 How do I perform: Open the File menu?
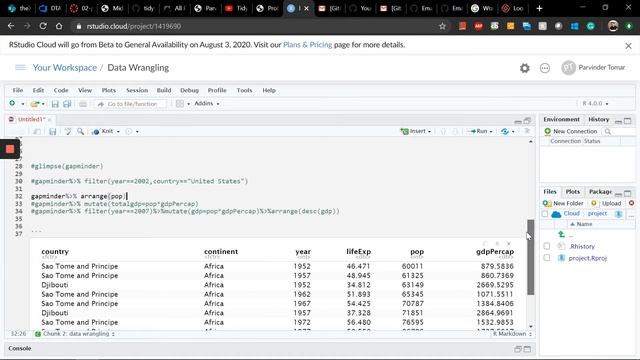pyautogui.click(x=18, y=90)
